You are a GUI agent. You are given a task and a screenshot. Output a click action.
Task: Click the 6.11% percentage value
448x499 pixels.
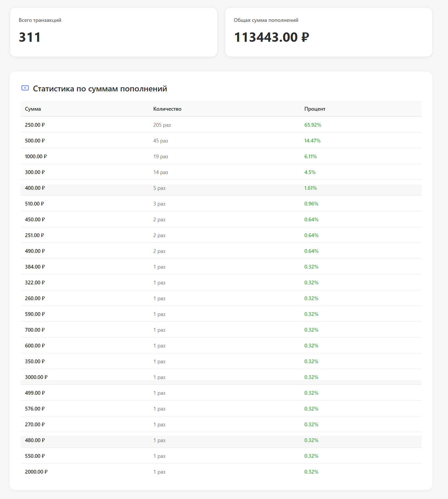pyautogui.click(x=310, y=157)
